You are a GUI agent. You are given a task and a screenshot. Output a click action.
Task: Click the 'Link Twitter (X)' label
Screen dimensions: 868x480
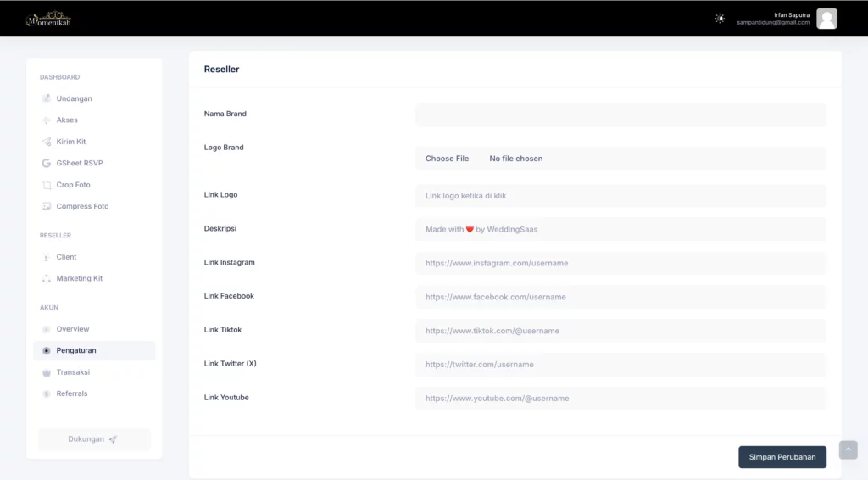click(231, 364)
